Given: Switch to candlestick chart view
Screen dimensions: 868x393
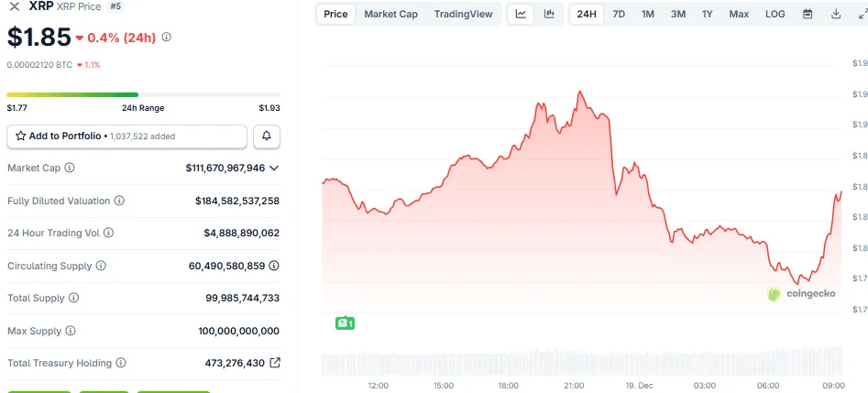Looking at the screenshot, I should click(549, 14).
